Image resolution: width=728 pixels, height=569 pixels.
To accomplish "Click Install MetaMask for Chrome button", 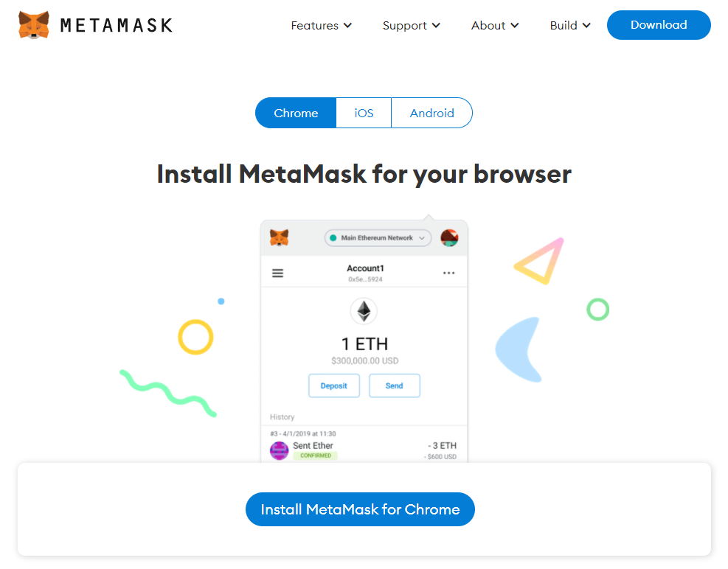I will pyautogui.click(x=360, y=509).
